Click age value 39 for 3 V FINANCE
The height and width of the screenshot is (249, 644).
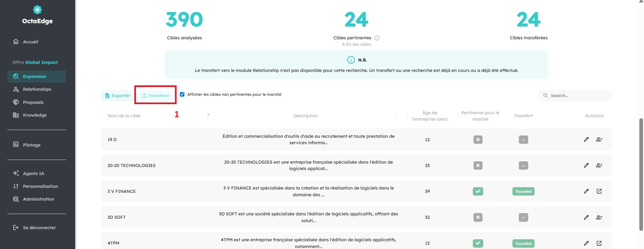[427, 191]
